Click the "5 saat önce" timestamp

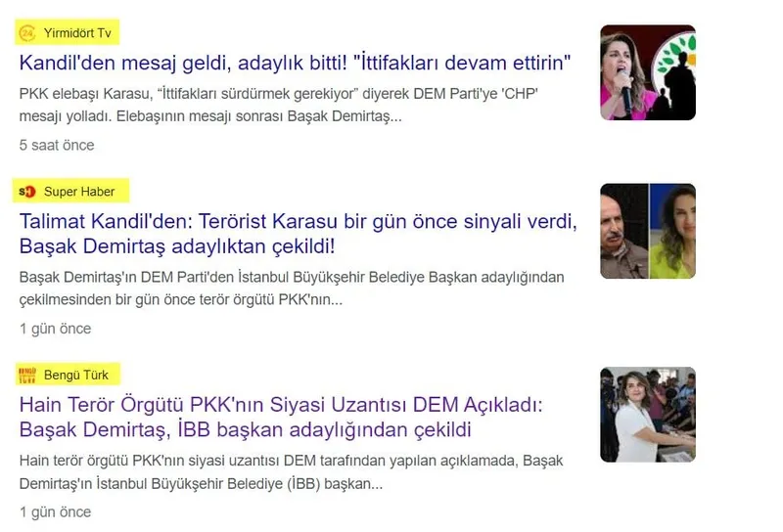click(x=57, y=146)
